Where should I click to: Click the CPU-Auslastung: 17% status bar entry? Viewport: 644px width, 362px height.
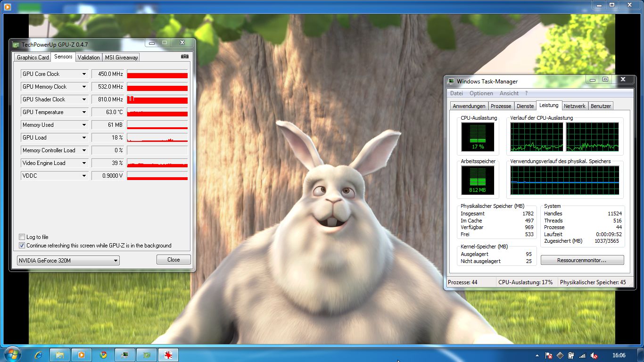[526, 282]
